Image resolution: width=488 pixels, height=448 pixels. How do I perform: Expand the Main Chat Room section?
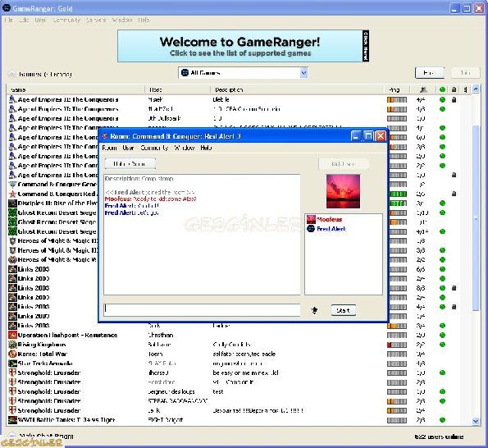(11, 436)
